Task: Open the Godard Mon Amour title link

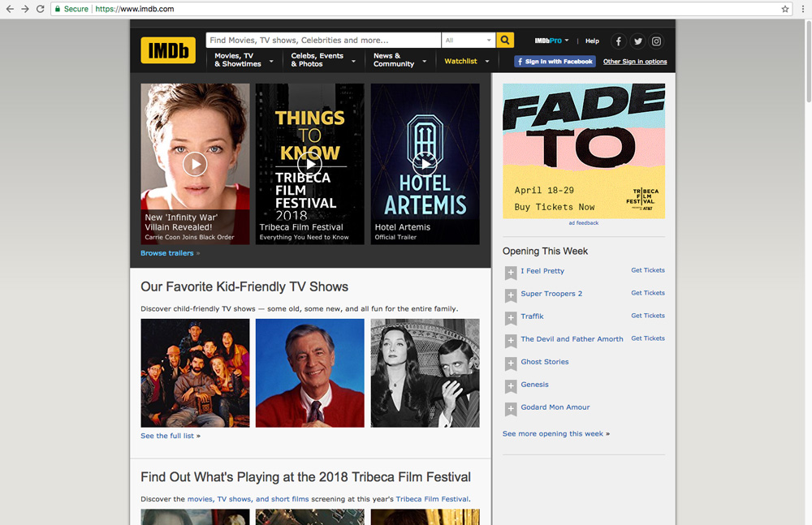Action: pos(555,407)
